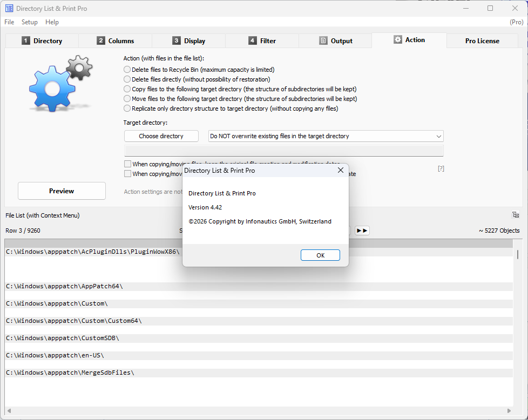The image size is (528, 420).
Task: Switch to the Columns tab
Action: pos(115,40)
